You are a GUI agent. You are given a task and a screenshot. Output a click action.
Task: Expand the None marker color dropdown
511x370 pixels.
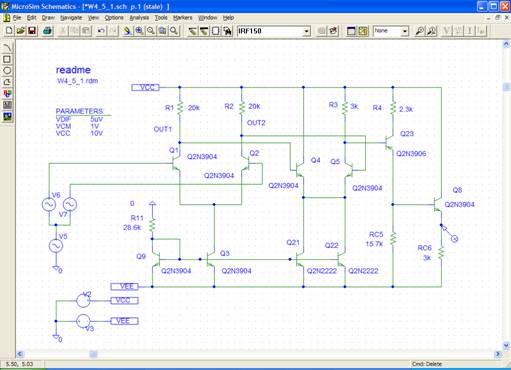point(405,31)
